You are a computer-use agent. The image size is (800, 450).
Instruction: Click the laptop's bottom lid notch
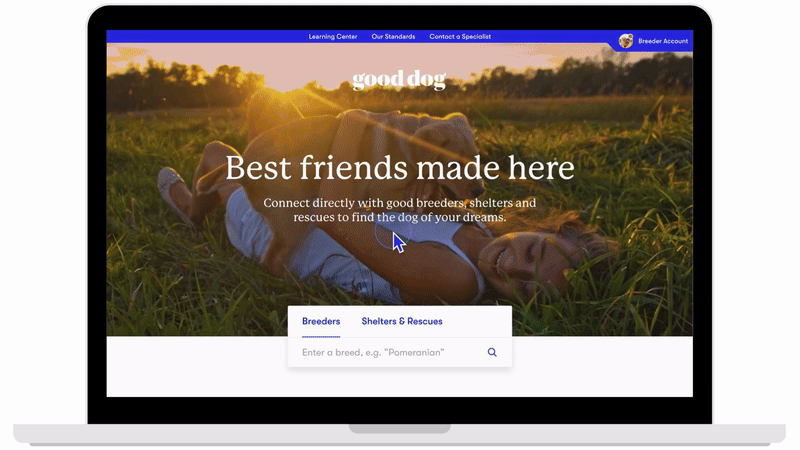click(x=399, y=428)
